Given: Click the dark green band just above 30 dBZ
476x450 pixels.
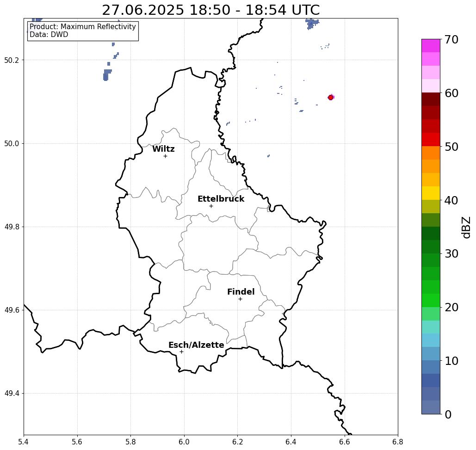Looking at the screenshot, I should pyautogui.click(x=431, y=247).
